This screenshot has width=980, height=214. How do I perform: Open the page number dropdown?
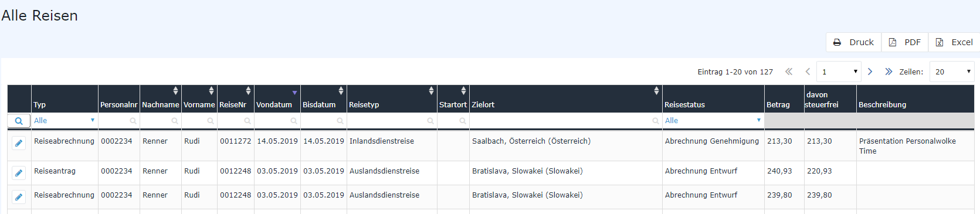[x=839, y=72]
